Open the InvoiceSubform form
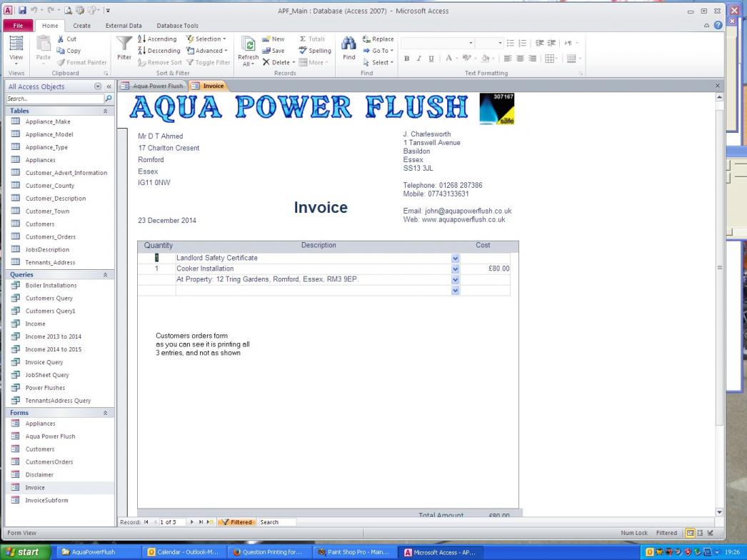 (46, 501)
